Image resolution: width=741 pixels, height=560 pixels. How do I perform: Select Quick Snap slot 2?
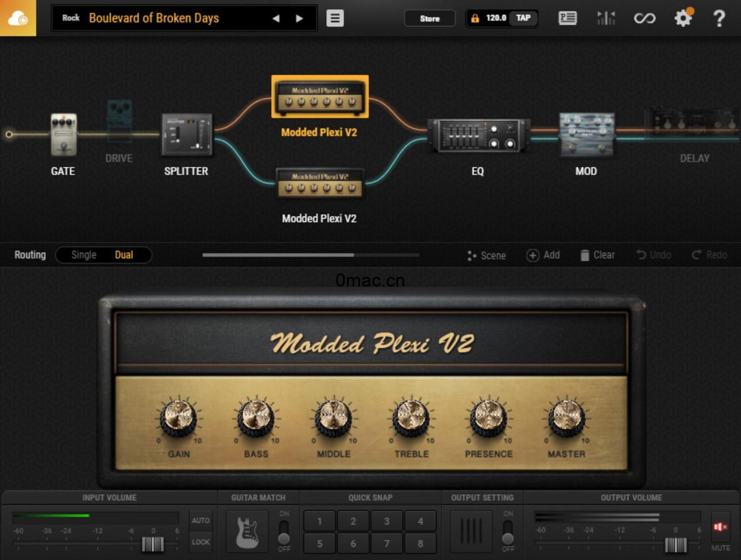click(353, 522)
